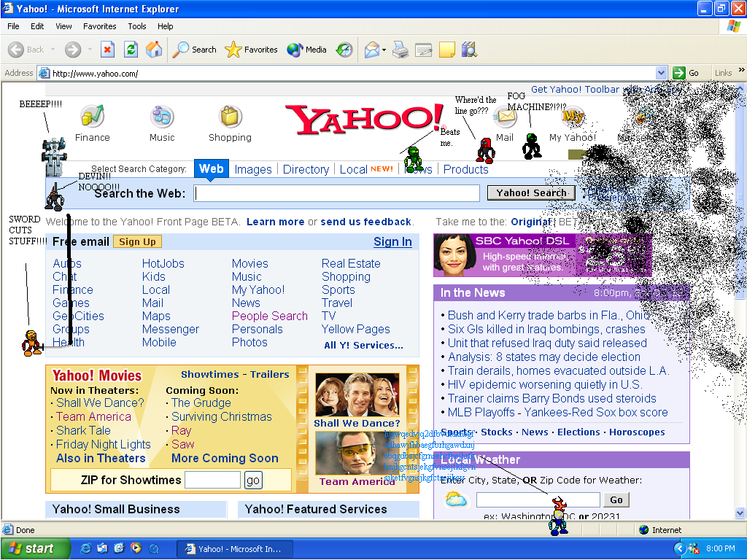Click the Yahoo! Search button
The image size is (747, 560).
click(x=531, y=192)
